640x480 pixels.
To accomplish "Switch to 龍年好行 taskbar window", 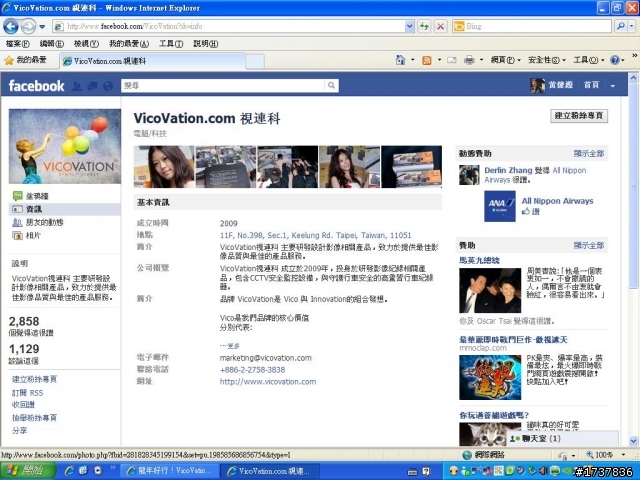I will [171, 471].
